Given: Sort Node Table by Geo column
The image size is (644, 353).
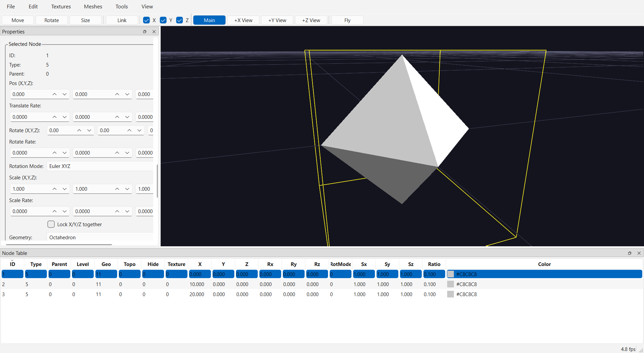Looking at the screenshot, I should 106,264.
